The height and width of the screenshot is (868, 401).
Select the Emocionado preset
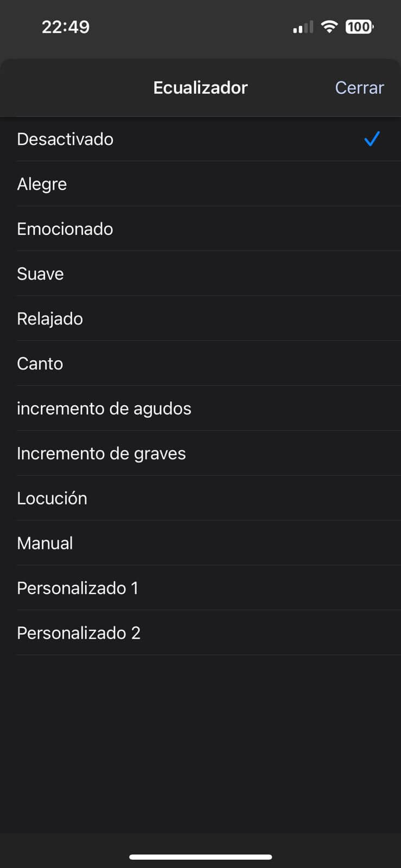[x=65, y=229]
